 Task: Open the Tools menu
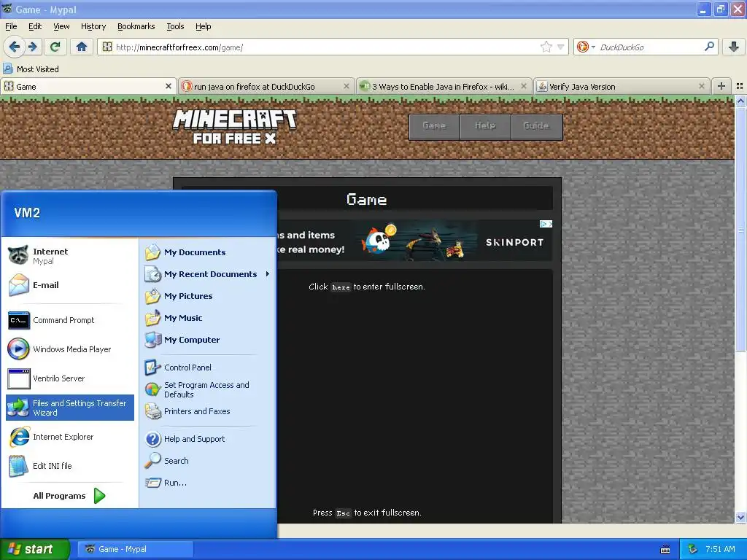(x=175, y=26)
